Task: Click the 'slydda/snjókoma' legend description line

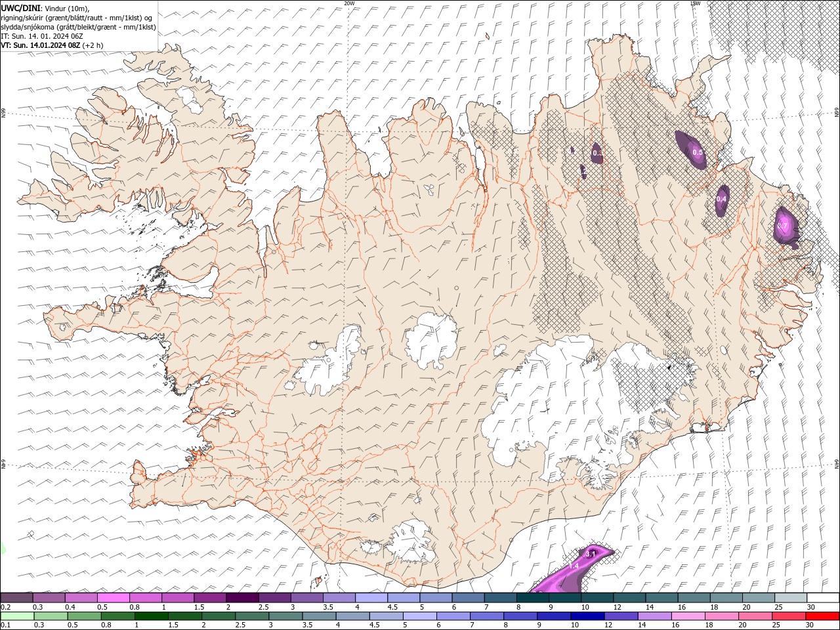Action: [78, 27]
